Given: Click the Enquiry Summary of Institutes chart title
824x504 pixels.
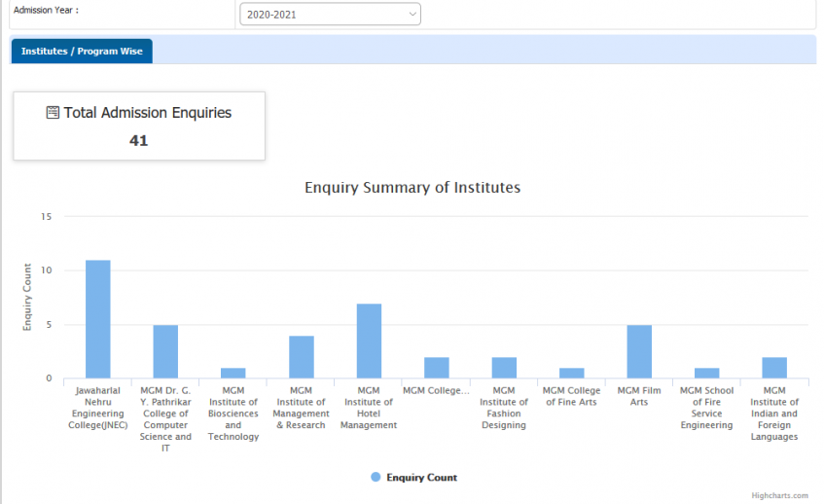Looking at the screenshot, I should click(x=412, y=188).
